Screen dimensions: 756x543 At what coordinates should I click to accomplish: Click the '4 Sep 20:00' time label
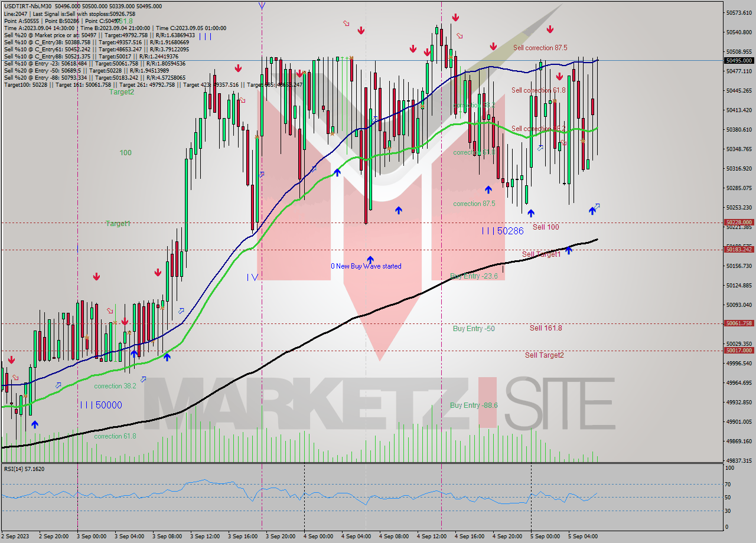[x=507, y=537]
